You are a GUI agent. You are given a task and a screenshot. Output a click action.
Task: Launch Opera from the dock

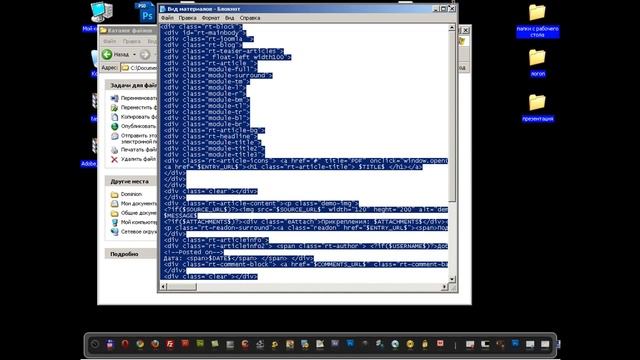[125, 344]
